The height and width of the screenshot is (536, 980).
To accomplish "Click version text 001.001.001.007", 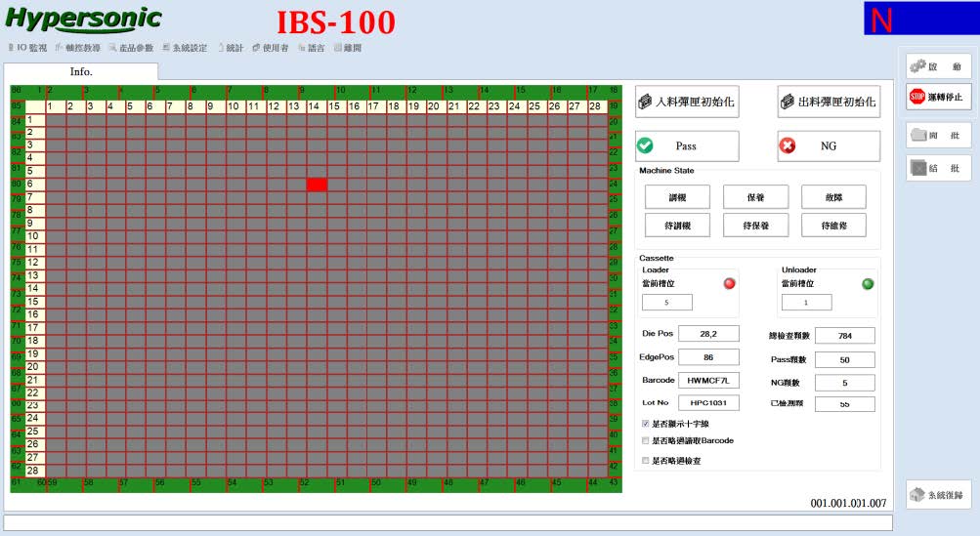I will pyautogui.click(x=848, y=503).
